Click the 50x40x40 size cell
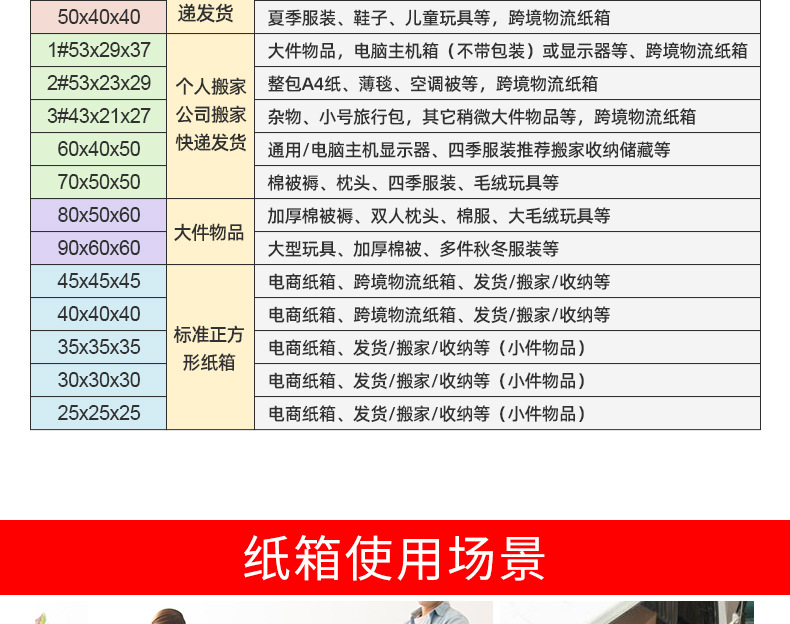This screenshot has width=790, height=624. [x=99, y=17]
